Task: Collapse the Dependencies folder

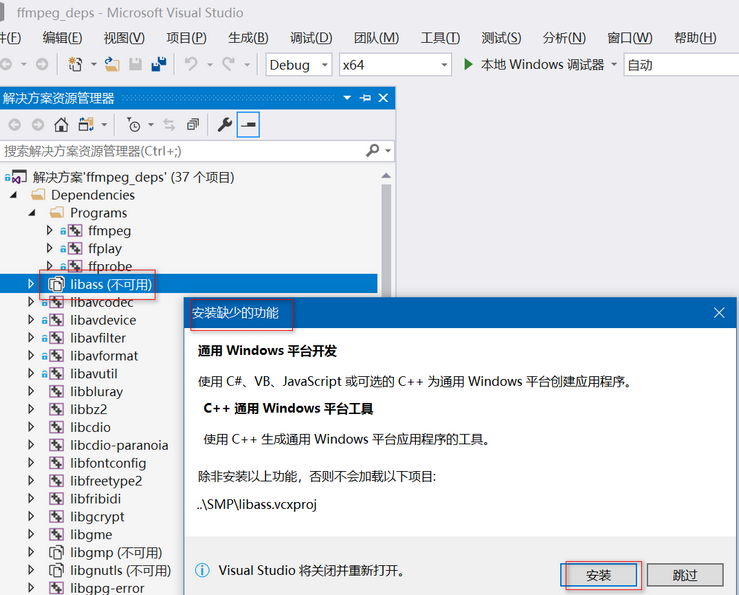Action: pyautogui.click(x=13, y=195)
